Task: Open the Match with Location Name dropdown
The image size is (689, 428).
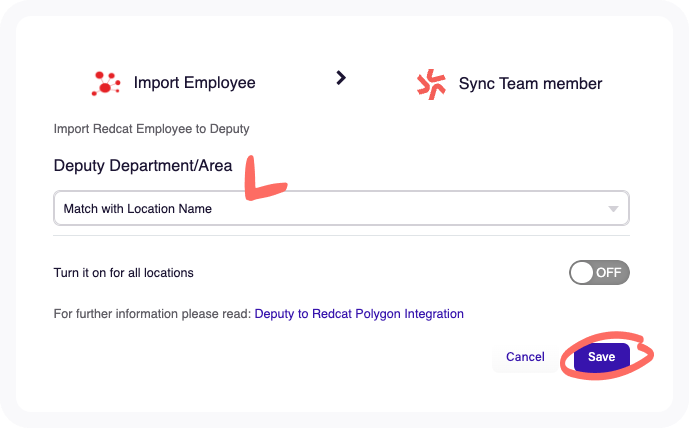Action: 341,208
